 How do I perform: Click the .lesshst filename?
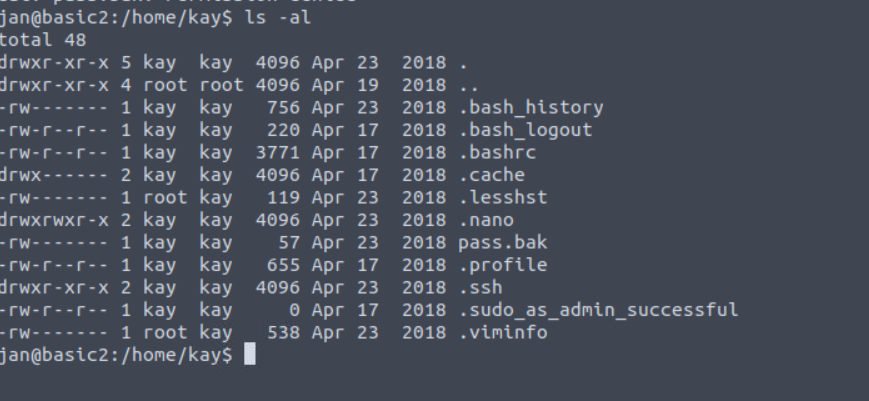[503, 197]
